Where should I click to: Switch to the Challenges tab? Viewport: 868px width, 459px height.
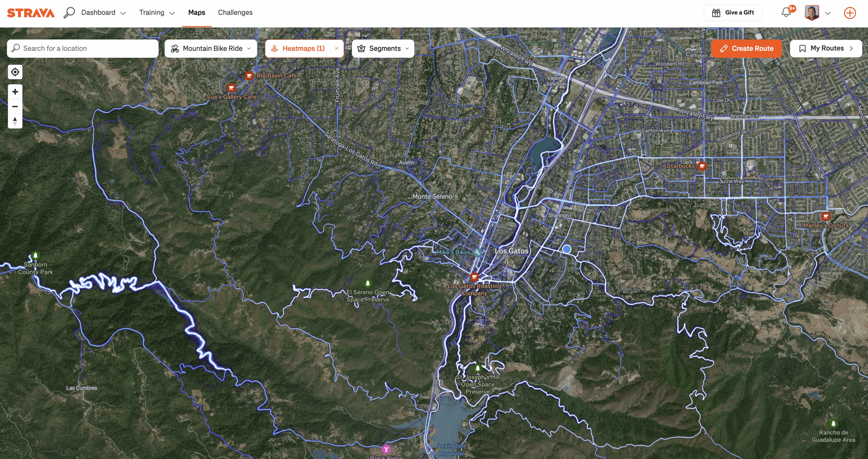tap(235, 13)
